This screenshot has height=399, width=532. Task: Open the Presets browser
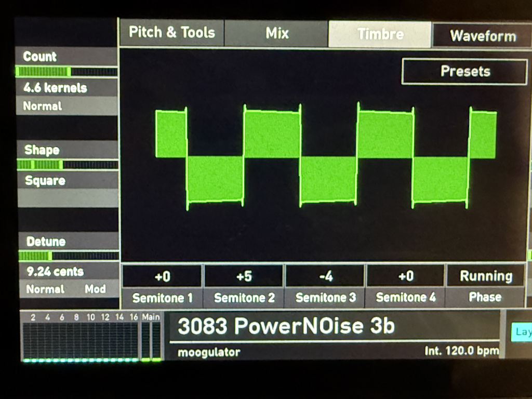(x=464, y=71)
